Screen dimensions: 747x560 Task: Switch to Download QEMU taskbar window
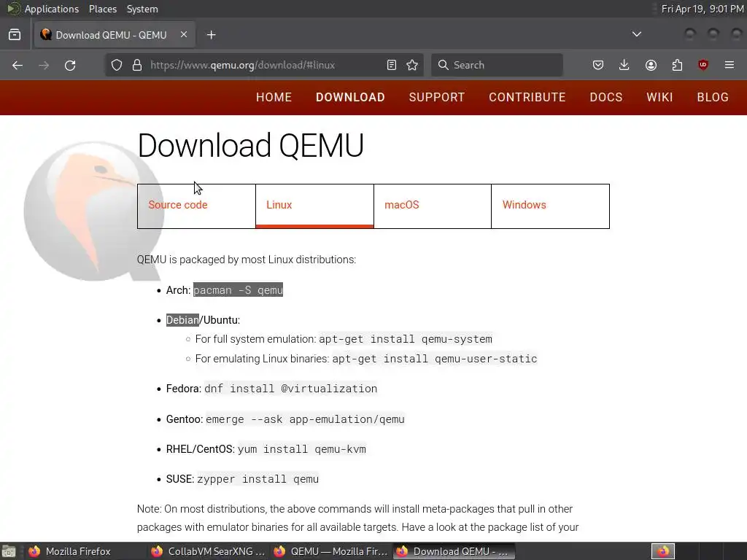click(x=454, y=551)
